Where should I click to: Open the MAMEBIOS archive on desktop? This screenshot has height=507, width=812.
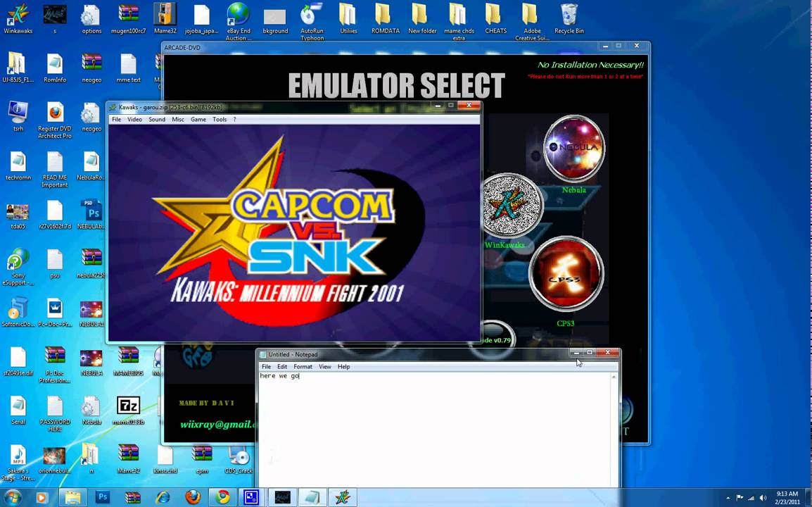pos(129,361)
